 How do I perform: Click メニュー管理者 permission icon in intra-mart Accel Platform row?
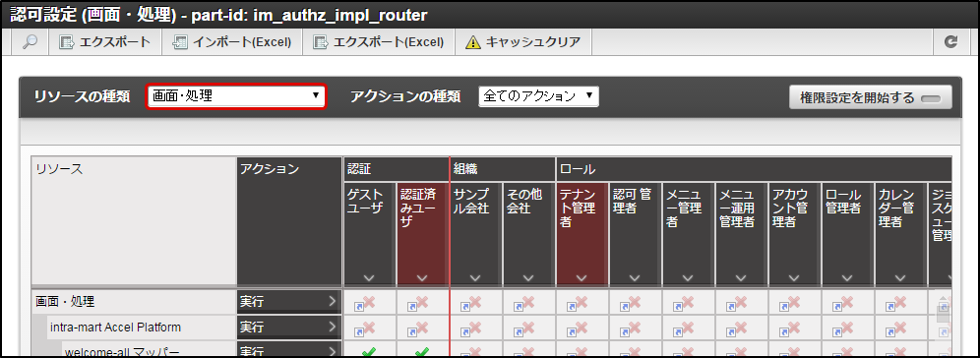tap(684, 328)
